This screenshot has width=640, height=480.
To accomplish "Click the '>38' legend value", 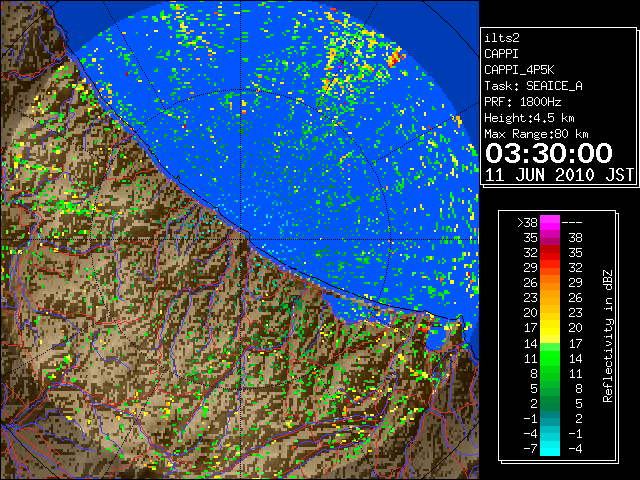I will (x=527, y=223).
